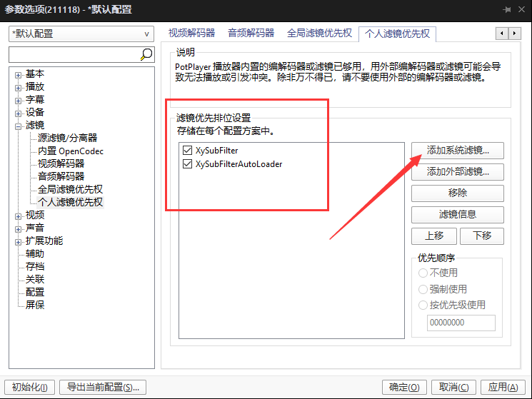Click the 取消(C) button
532x399 pixels.
453,387
